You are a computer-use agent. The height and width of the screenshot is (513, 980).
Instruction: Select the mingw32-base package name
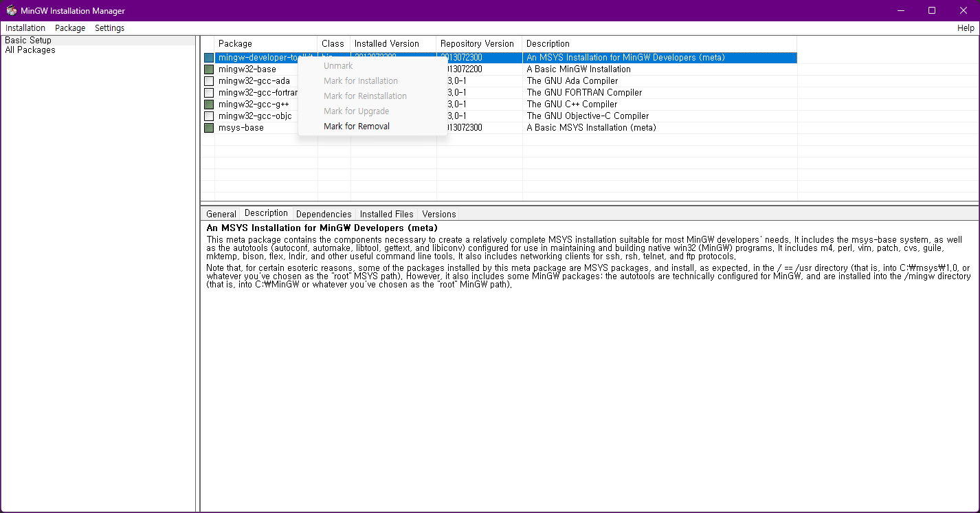pos(247,69)
